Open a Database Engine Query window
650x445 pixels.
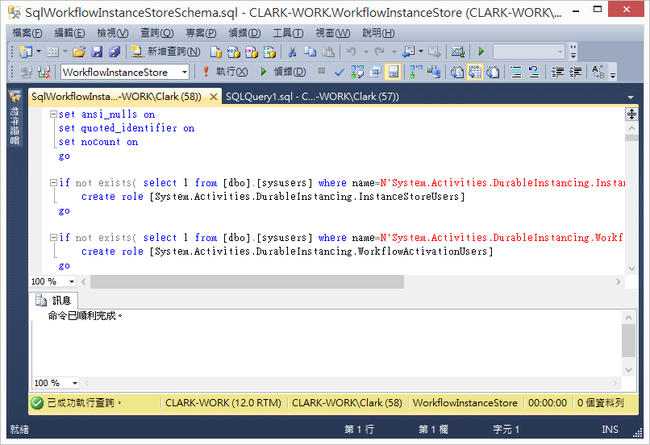point(216,52)
